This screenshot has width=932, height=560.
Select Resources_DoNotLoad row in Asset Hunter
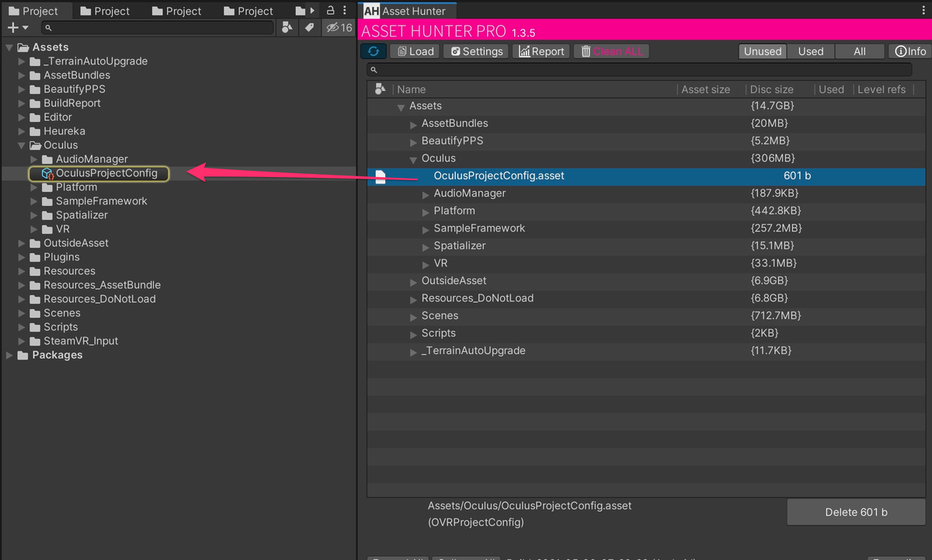click(647, 298)
